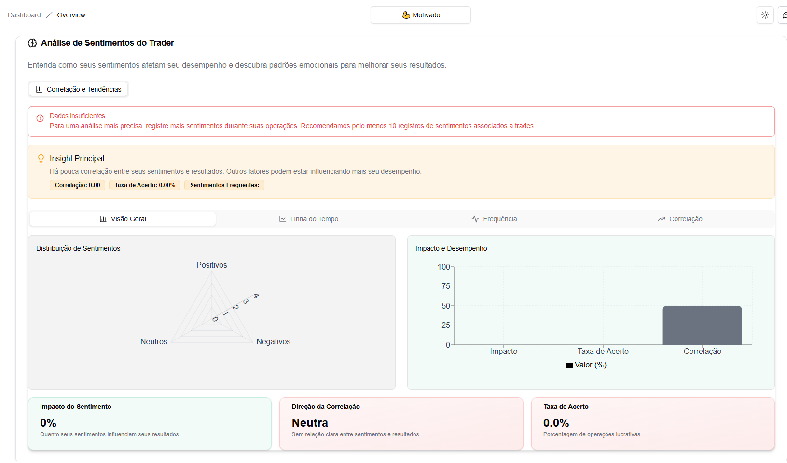Click the Correlação e Tendências button
Viewport: 787px width, 463px height.
(x=78, y=89)
